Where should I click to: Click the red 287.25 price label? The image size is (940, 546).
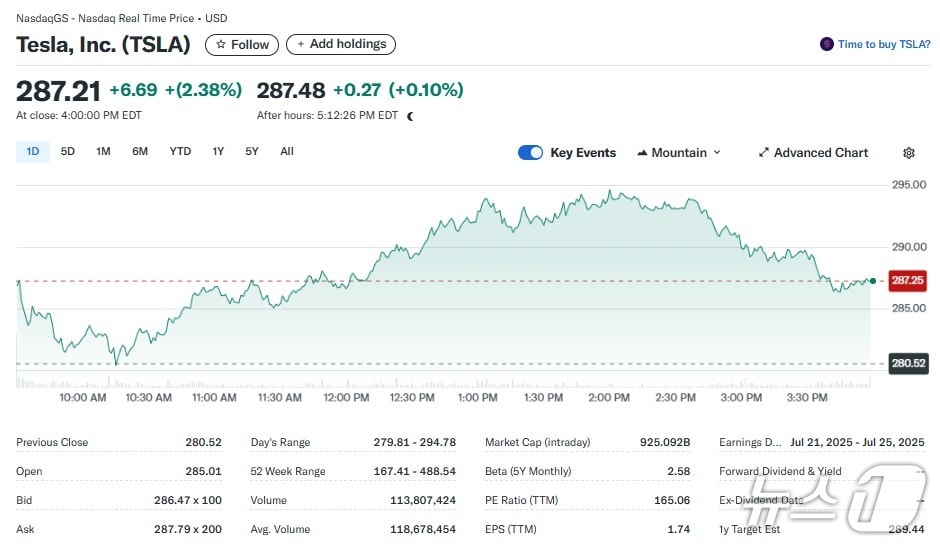907,281
